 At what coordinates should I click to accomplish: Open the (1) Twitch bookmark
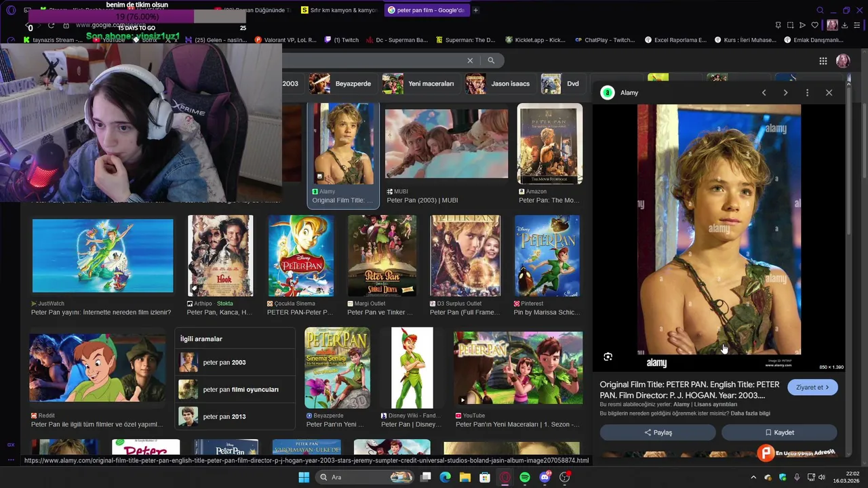tap(342, 40)
